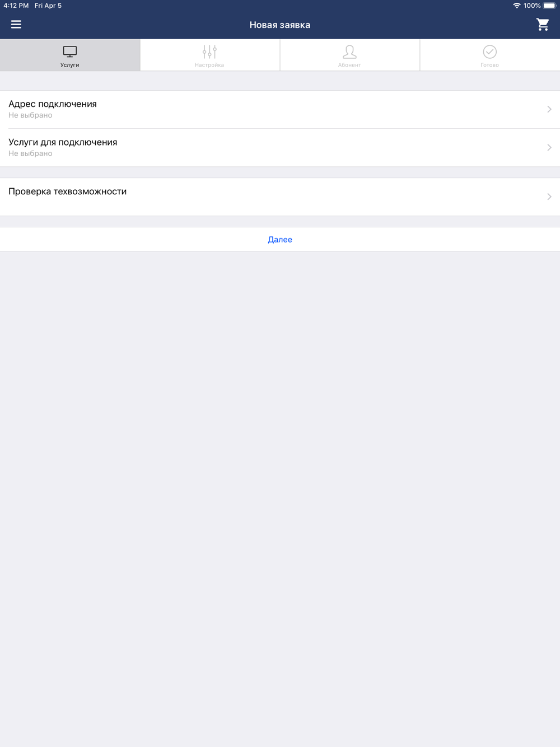
Task: Open the hamburger menu
Action: pos(16,25)
